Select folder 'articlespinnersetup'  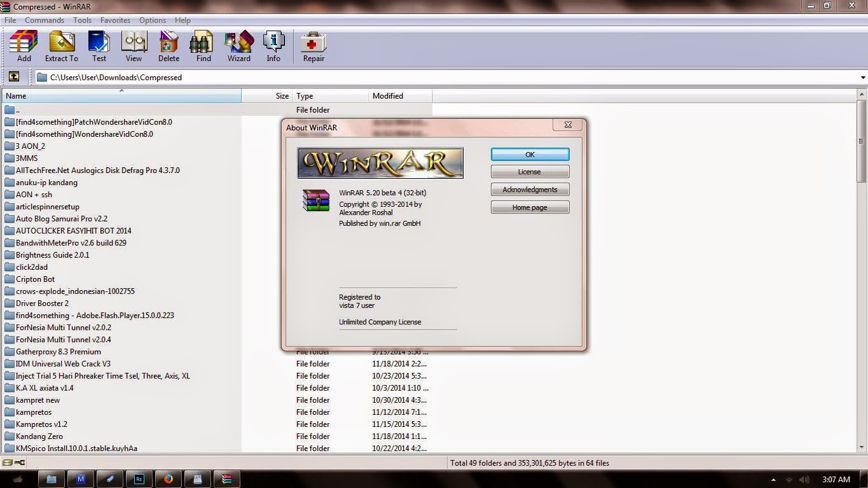(x=48, y=207)
